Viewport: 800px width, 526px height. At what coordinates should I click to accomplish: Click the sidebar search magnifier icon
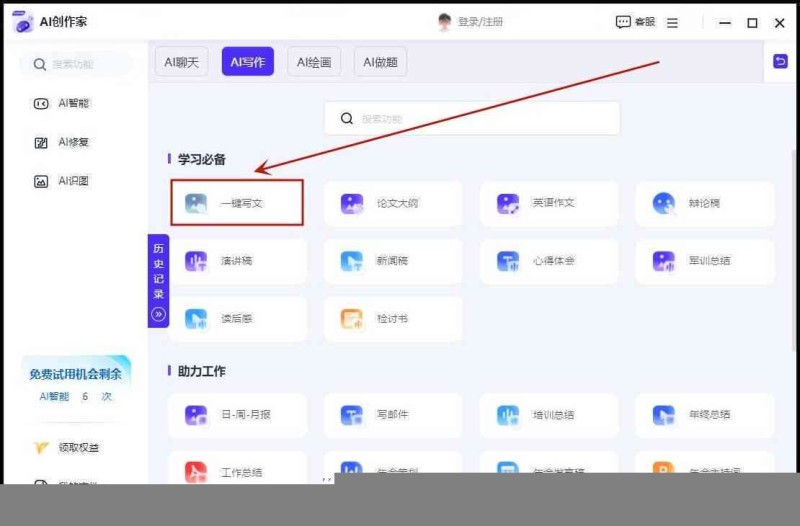click(40, 64)
